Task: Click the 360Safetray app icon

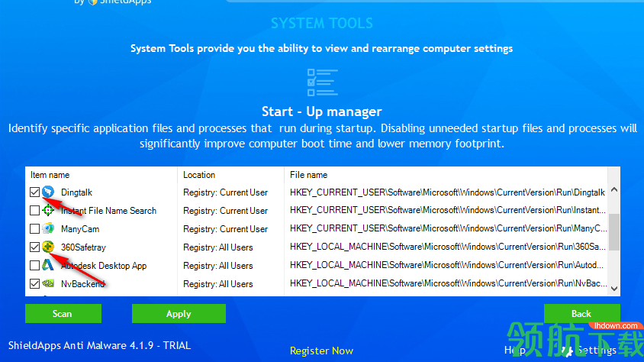Action: click(x=48, y=247)
